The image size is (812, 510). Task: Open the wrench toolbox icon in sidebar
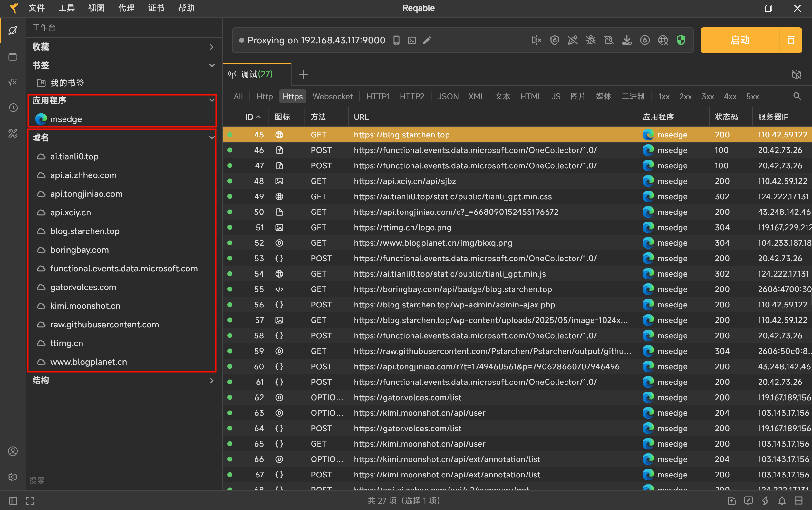[x=13, y=134]
